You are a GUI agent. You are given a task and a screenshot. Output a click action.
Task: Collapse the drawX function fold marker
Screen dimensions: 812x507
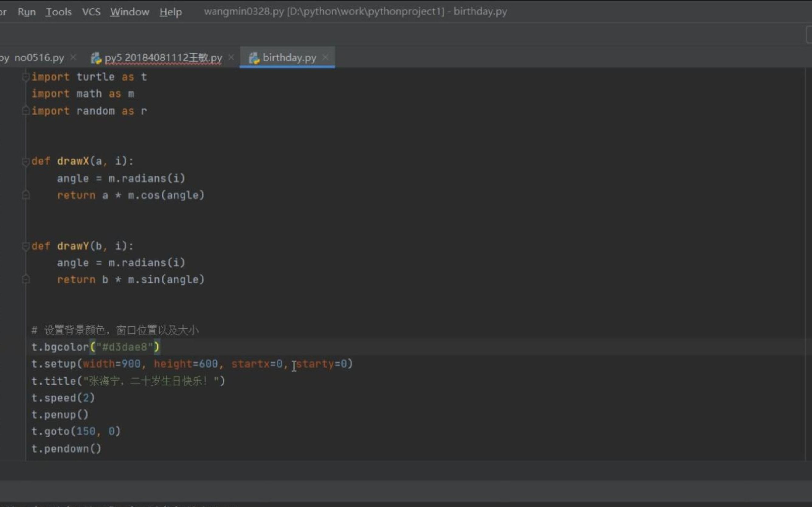pyautogui.click(x=26, y=162)
